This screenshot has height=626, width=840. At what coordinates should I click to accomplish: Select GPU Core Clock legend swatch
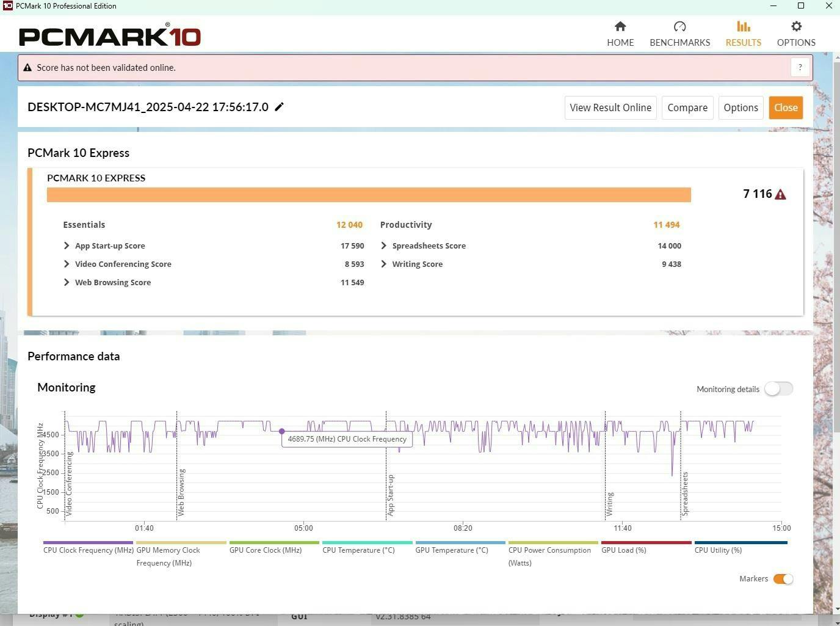point(274,542)
